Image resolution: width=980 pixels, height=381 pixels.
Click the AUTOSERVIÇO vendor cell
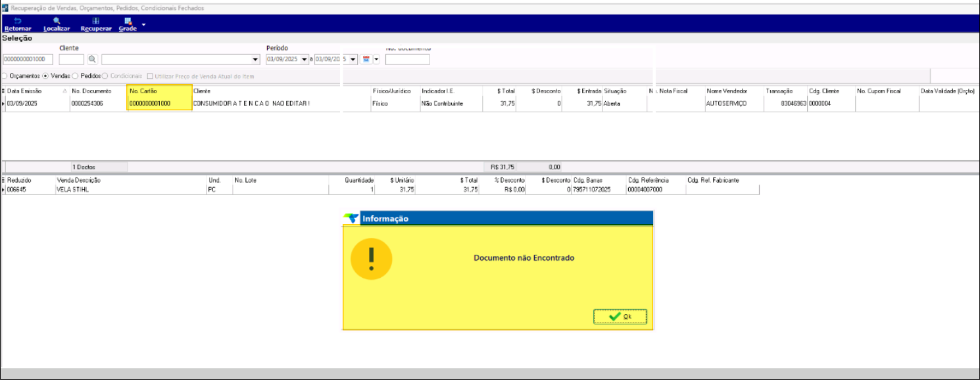[x=734, y=104]
